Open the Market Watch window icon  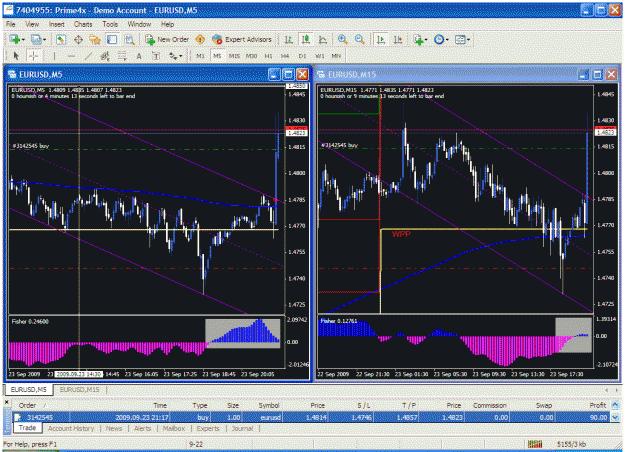point(61,39)
